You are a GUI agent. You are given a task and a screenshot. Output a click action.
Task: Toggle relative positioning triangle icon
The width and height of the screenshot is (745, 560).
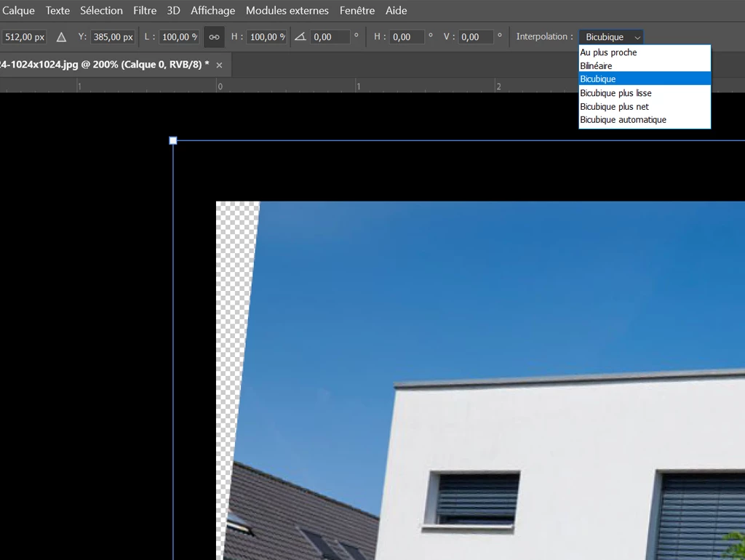(61, 37)
